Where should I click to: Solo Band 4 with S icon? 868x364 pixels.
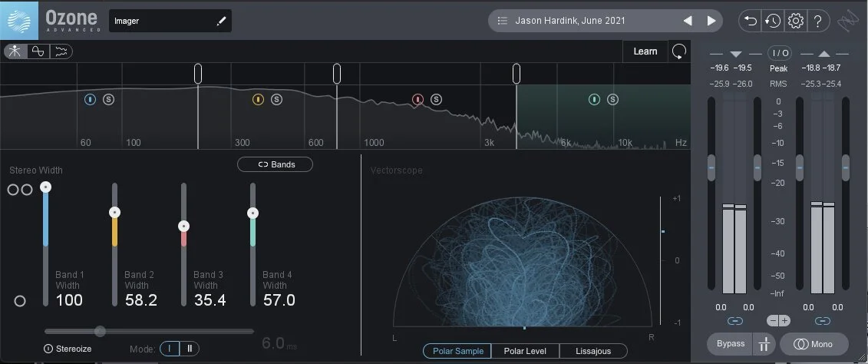612,99
